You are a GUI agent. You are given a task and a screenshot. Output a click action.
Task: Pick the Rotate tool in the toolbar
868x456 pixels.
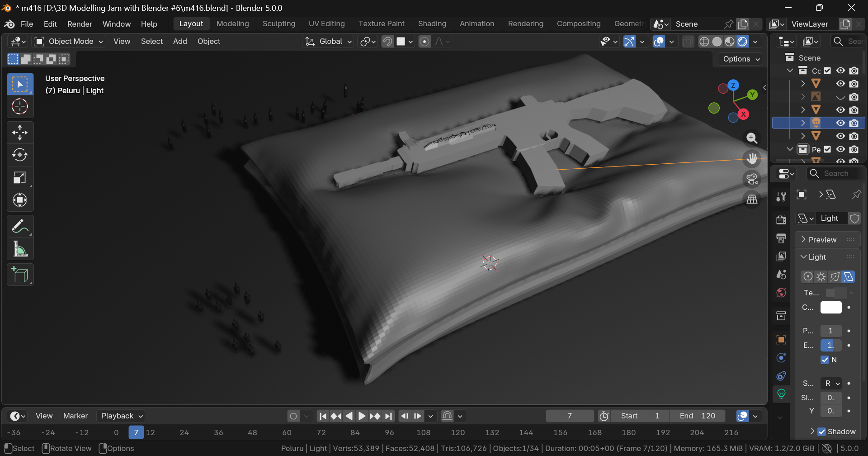pos(20,155)
